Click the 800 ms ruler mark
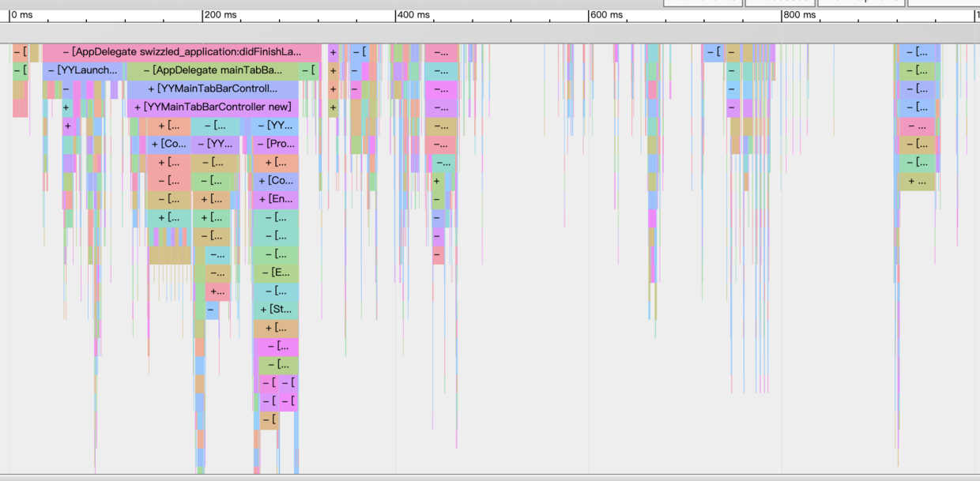 [799, 15]
